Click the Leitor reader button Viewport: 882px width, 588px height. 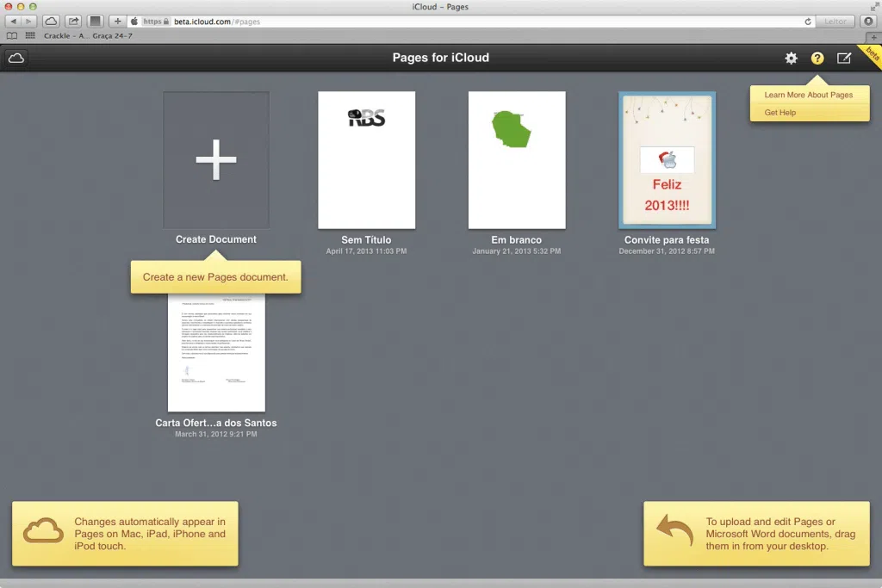coord(835,21)
